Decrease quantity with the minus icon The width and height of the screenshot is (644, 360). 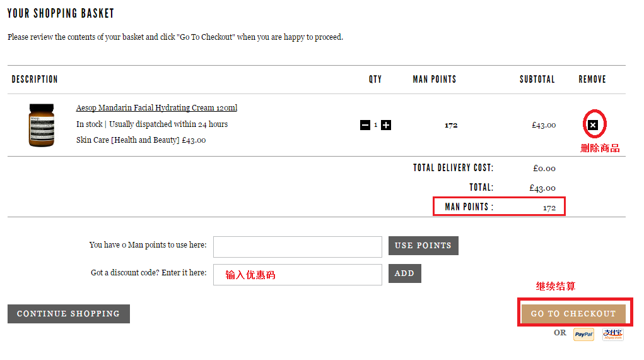pos(365,125)
